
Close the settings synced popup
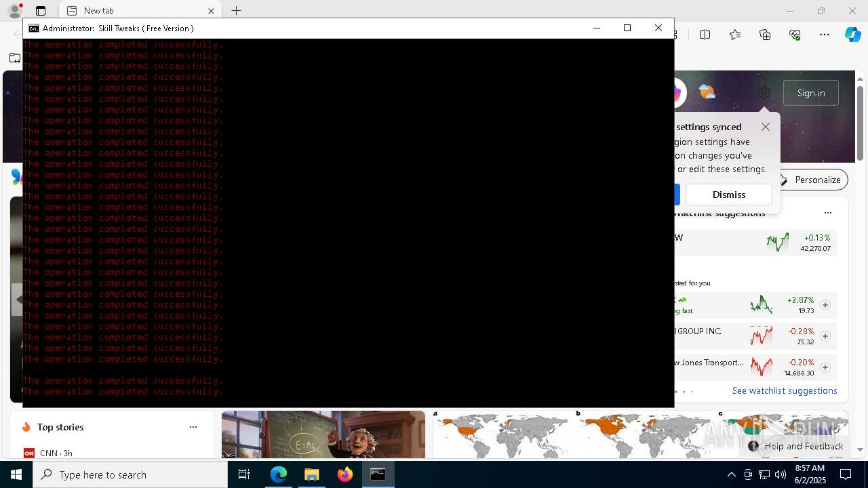tap(766, 127)
